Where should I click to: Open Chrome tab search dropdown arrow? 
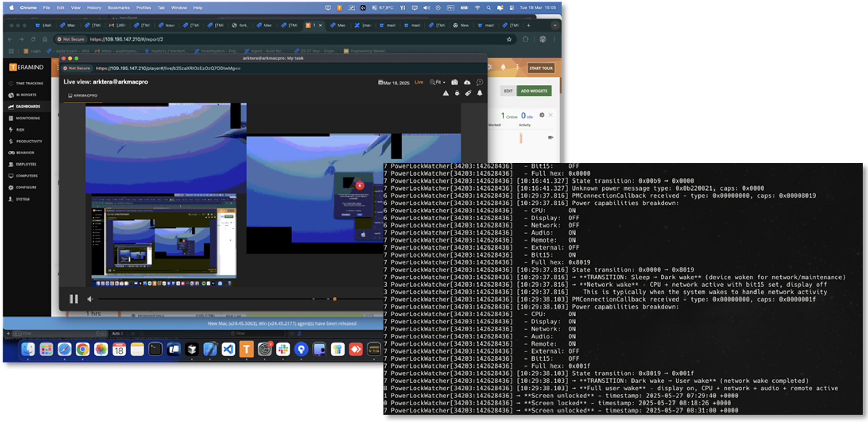pyautogui.click(x=555, y=25)
